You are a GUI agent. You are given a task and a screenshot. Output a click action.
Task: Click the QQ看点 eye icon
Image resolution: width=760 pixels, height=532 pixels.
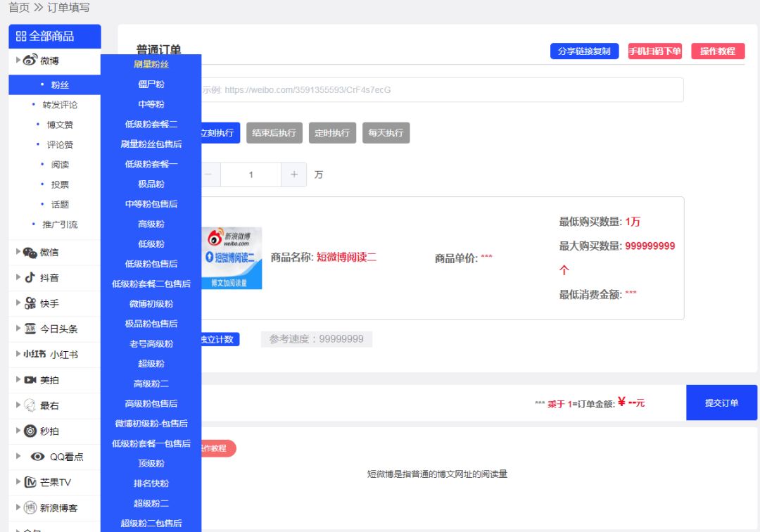37,457
